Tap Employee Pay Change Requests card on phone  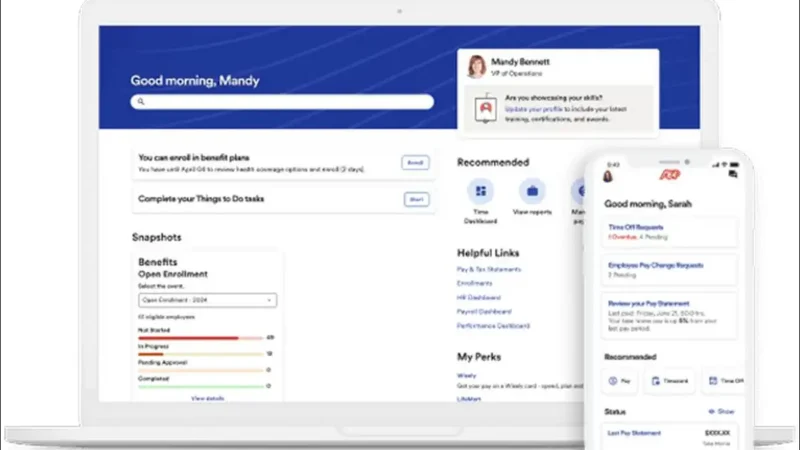pos(669,270)
